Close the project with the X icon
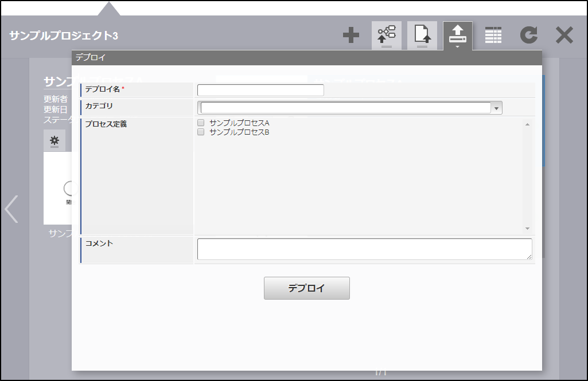The width and height of the screenshot is (588, 381). 564,35
